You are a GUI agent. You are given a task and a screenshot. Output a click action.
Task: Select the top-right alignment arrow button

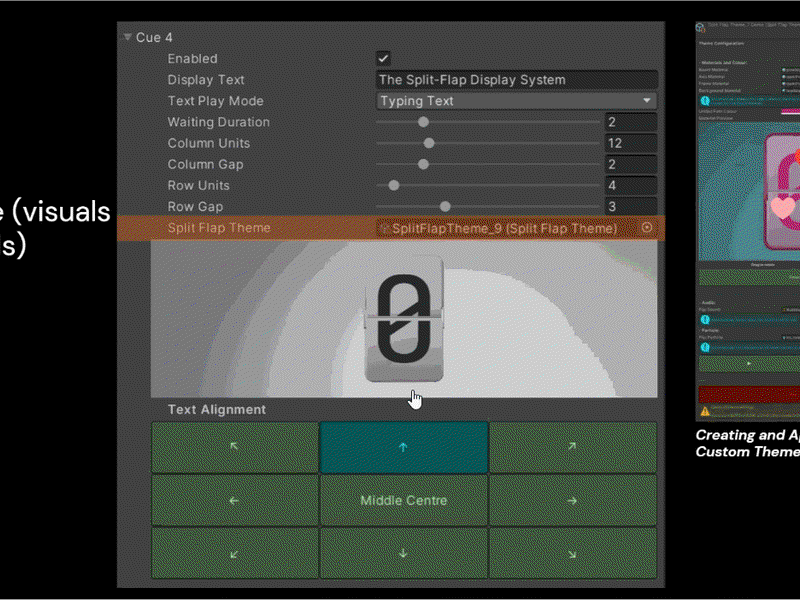pos(572,447)
